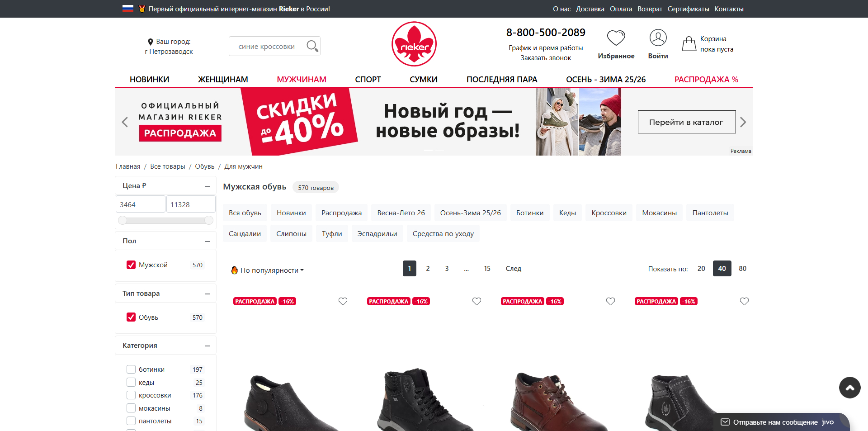Viewport: 868px width, 431px height.
Task: Advance banner with right chevron arrow
Action: click(743, 122)
